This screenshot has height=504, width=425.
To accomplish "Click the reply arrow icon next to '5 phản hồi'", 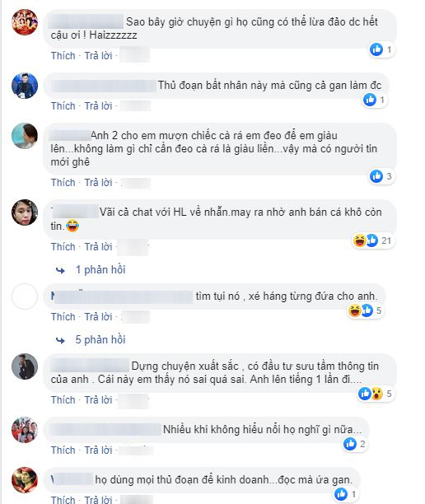I will 60,340.
